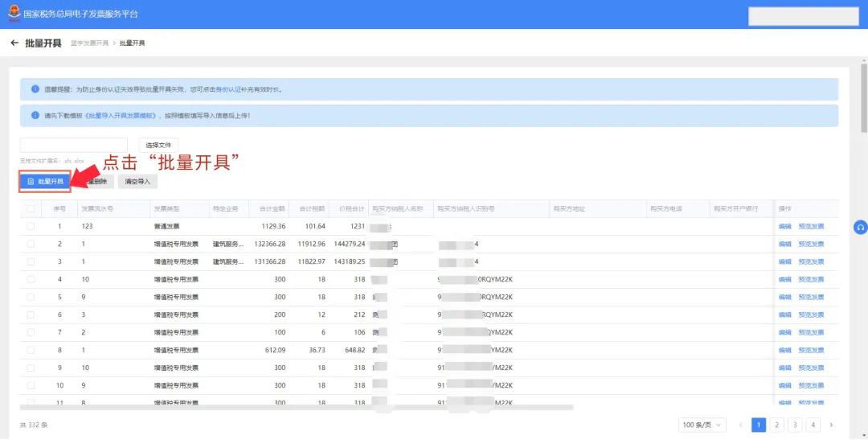This screenshot has height=440, width=868.
Task: Click the back arrow beside 批量开具 title
Action: [14, 43]
